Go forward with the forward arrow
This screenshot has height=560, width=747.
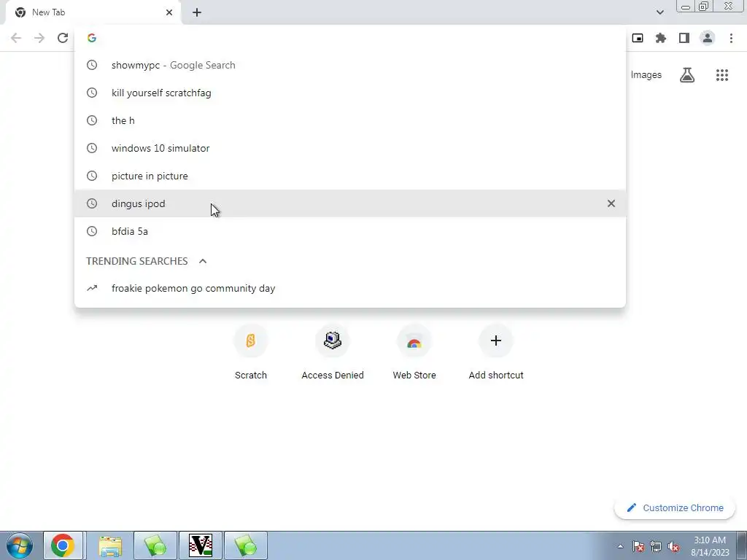click(39, 38)
